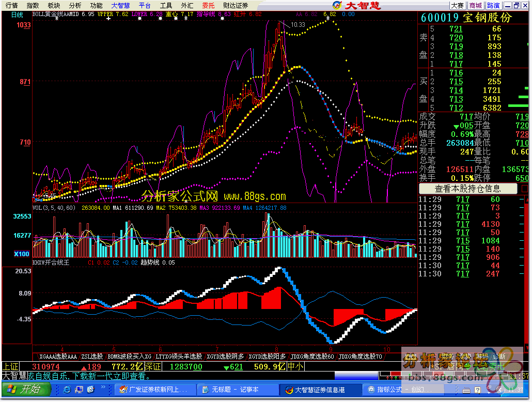Switch to 大智慧证券信息港 taskbar window

[x=321, y=390]
